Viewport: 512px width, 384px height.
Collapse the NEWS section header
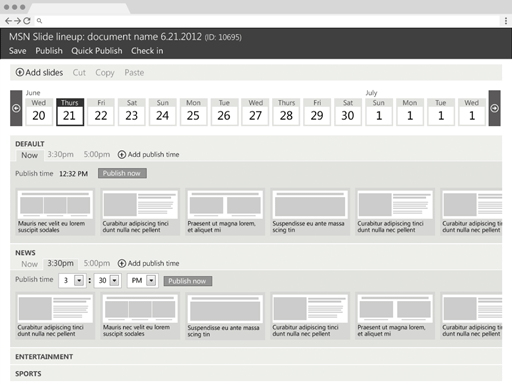click(25, 253)
